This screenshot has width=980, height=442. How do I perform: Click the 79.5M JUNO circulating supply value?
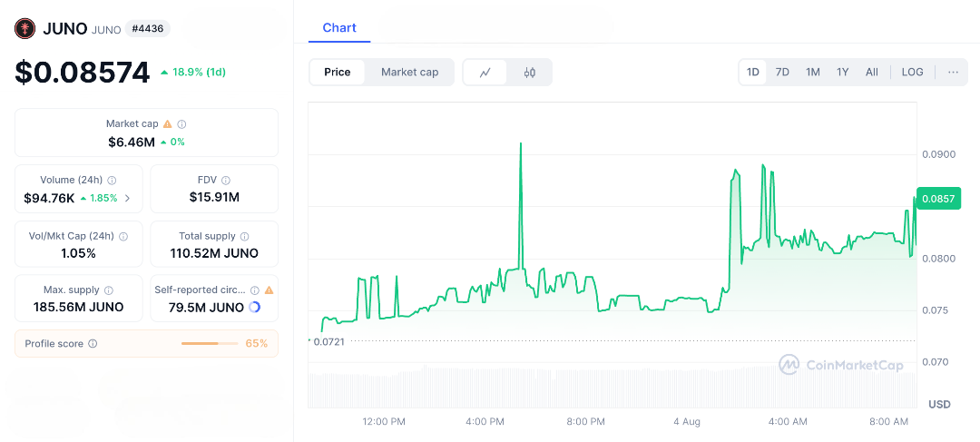(206, 307)
